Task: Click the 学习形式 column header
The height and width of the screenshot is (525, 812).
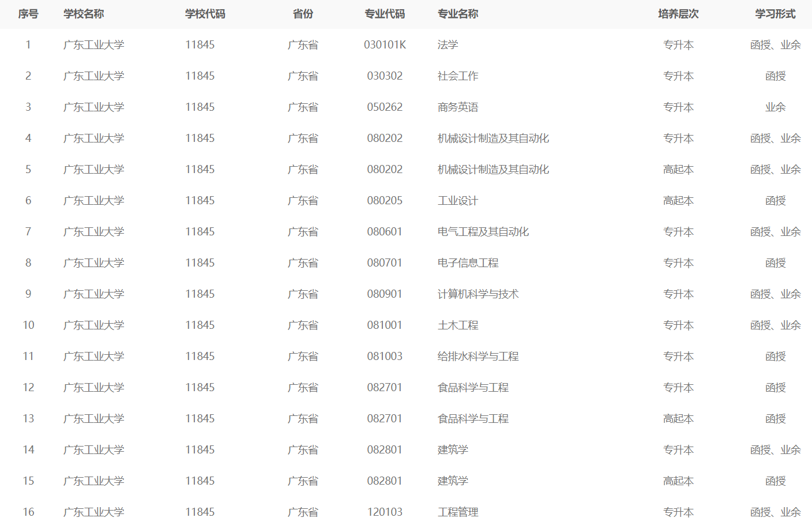Action: coord(775,14)
